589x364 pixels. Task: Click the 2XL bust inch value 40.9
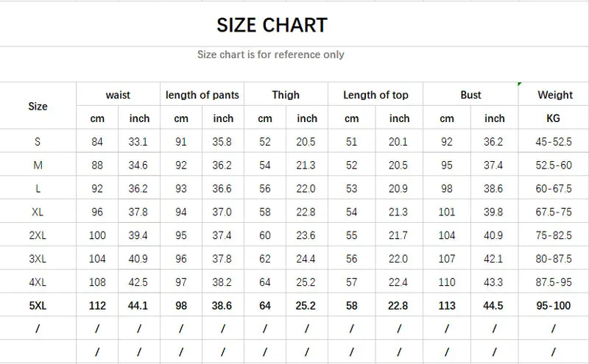tap(493, 235)
